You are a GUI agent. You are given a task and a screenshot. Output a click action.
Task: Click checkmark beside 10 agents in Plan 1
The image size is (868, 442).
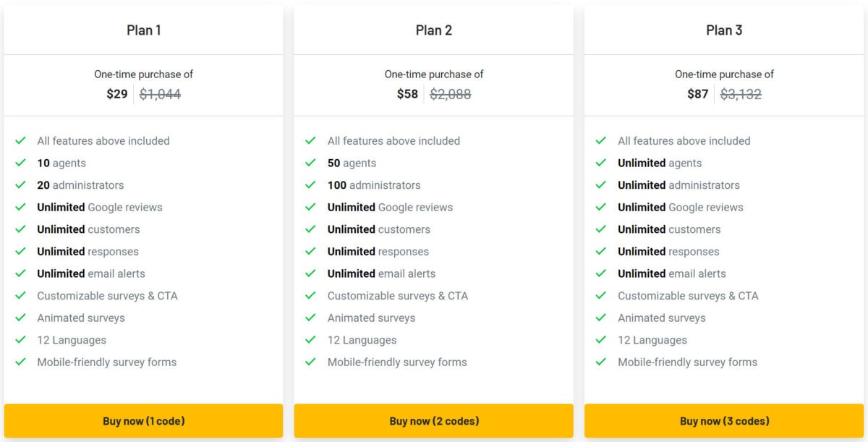21,163
